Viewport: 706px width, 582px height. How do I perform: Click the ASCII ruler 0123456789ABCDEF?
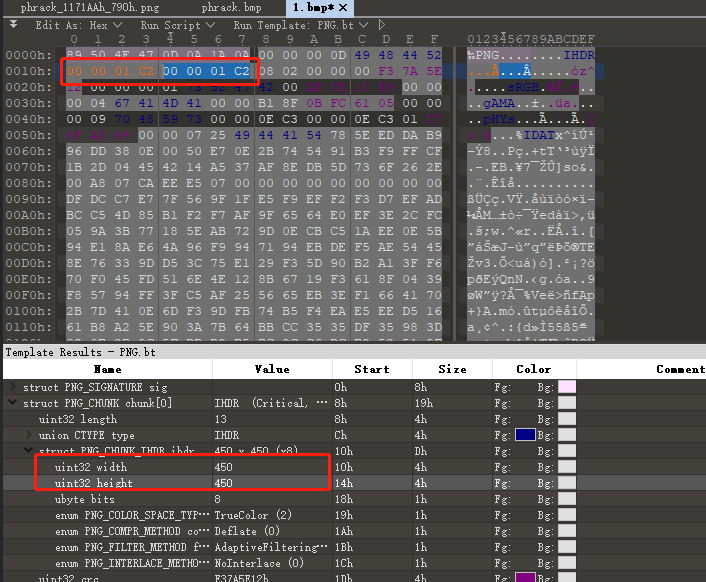point(531,39)
